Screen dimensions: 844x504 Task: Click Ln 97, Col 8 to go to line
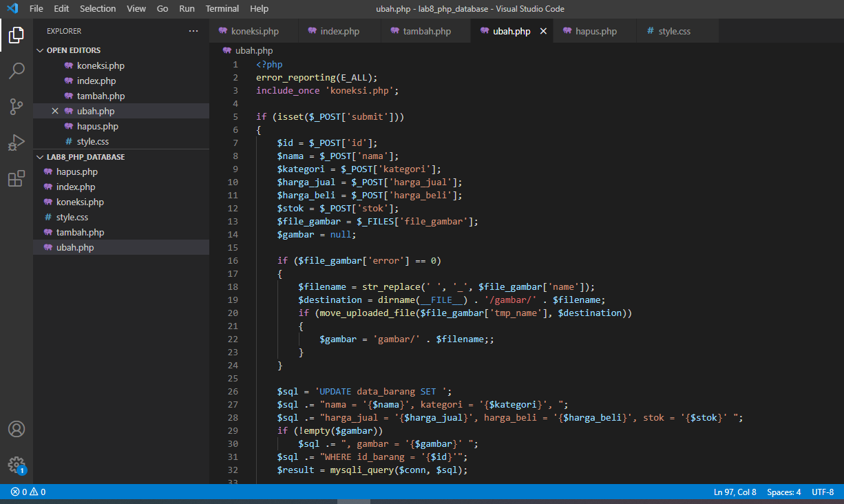[735, 492]
